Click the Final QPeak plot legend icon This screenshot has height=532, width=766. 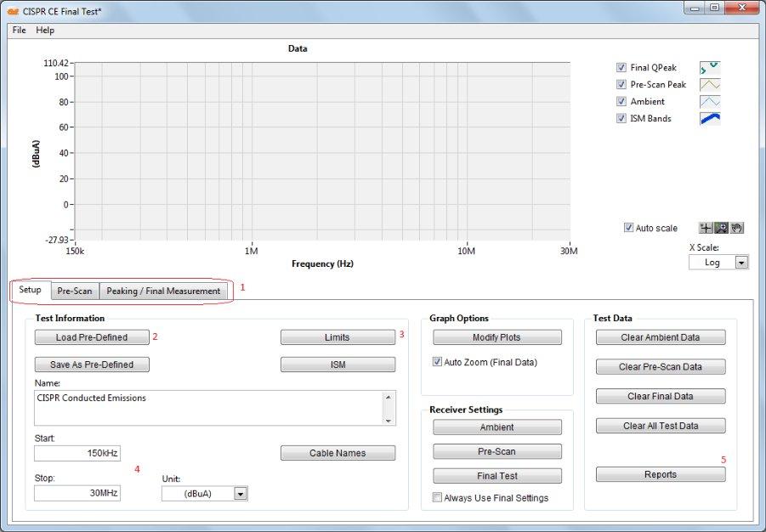click(710, 67)
